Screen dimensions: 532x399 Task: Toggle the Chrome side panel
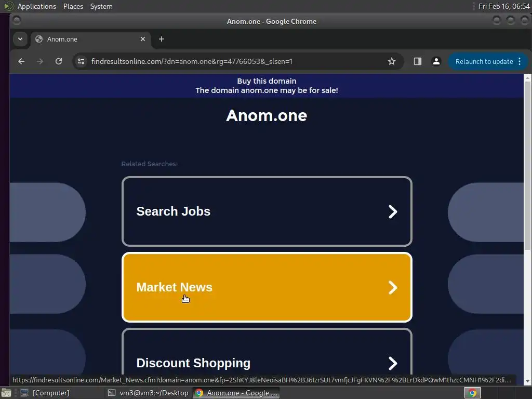click(417, 61)
